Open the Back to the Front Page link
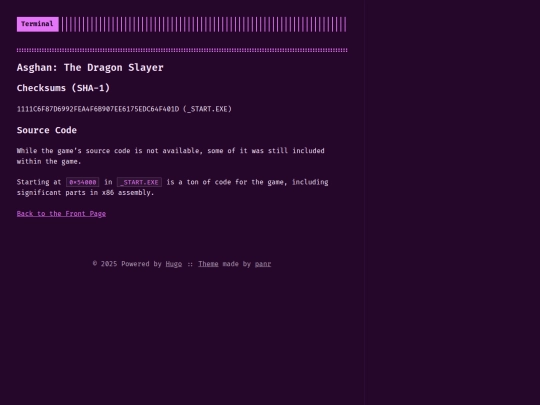540x405 pixels. [61, 214]
